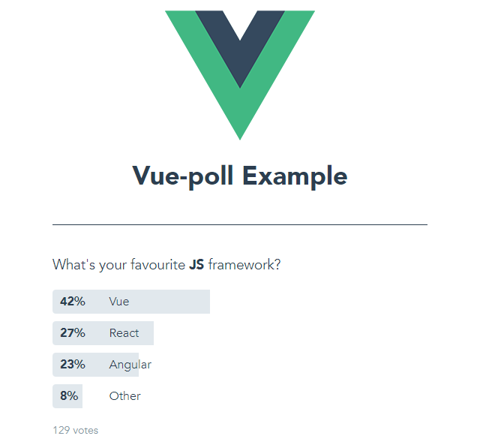Click the Vue-poll Example heading

coord(240,176)
